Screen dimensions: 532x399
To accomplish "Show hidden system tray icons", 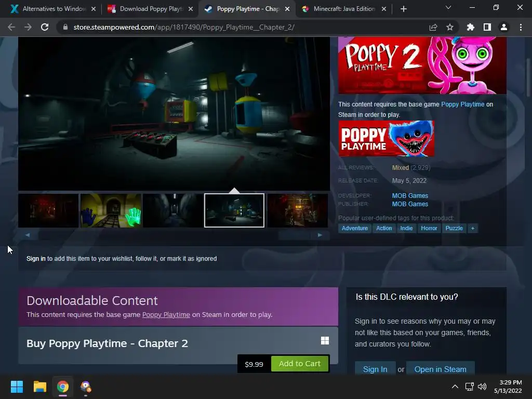I will [x=455, y=387].
